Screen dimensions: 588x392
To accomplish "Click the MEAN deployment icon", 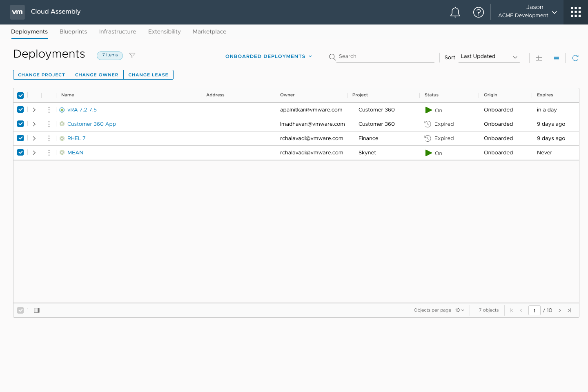I will coord(62,152).
